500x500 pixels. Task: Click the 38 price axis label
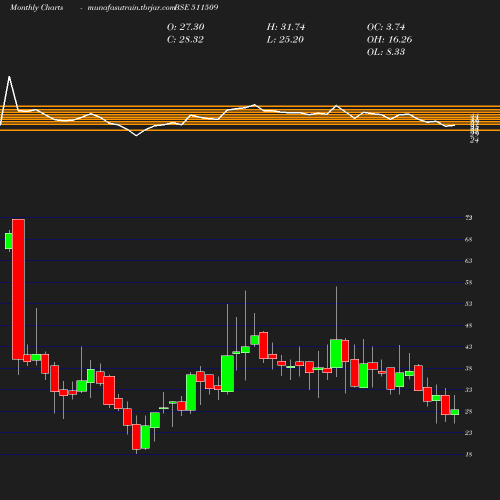(x=469, y=368)
